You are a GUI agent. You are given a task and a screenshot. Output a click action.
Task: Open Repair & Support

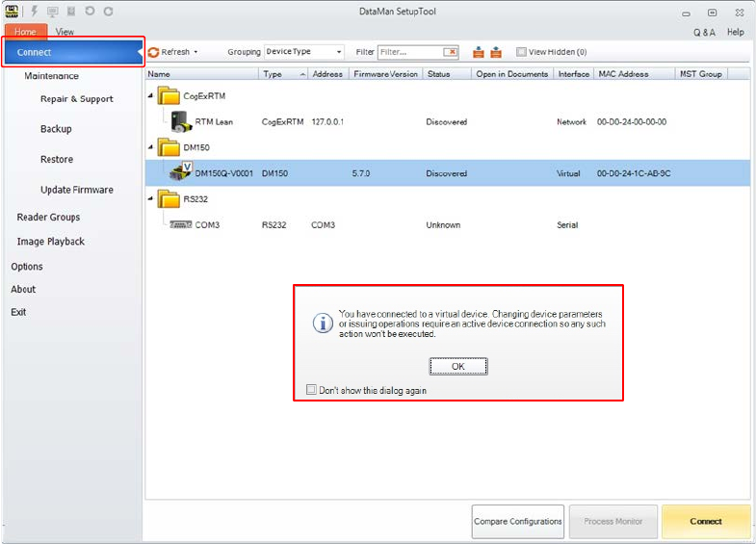(x=77, y=99)
